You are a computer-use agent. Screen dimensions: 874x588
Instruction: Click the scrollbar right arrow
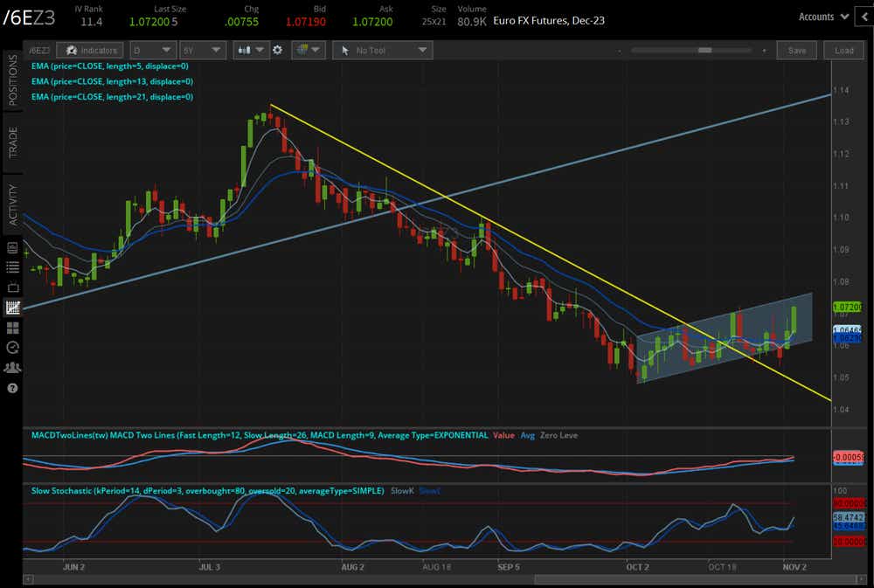(x=861, y=579)
